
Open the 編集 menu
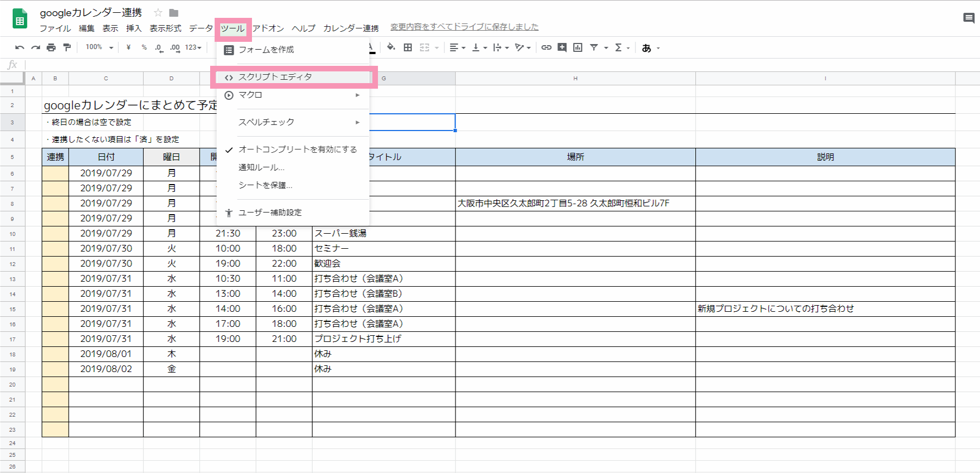86,28
